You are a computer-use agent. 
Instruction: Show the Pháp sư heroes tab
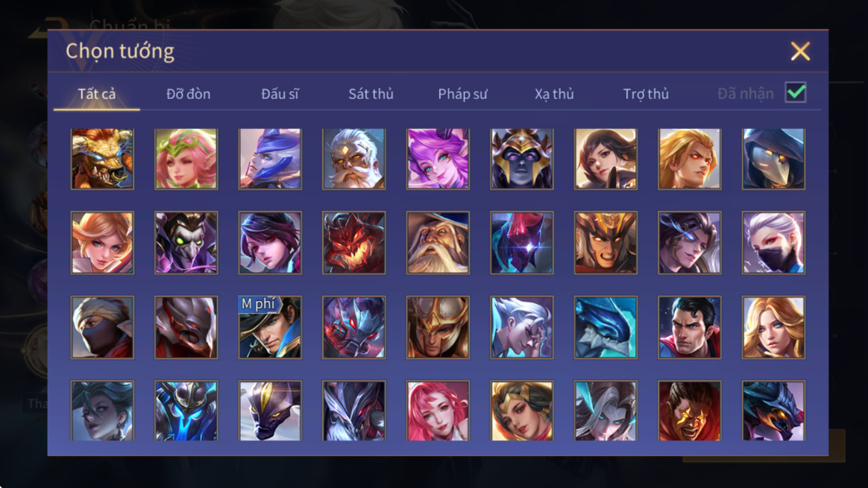click(x=462, y=94)
